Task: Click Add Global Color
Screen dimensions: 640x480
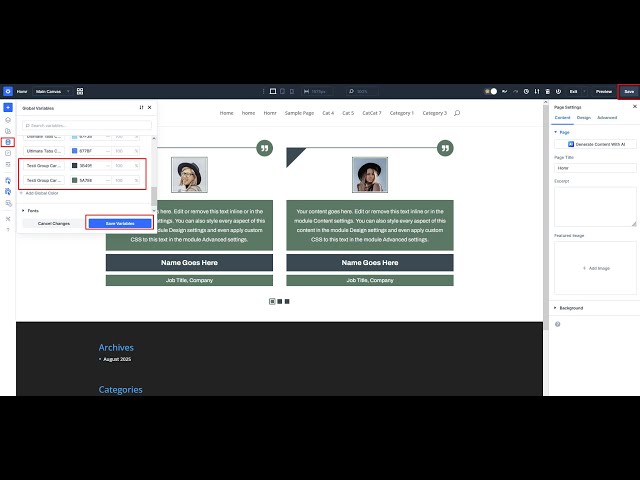Action: click(40, 193)
